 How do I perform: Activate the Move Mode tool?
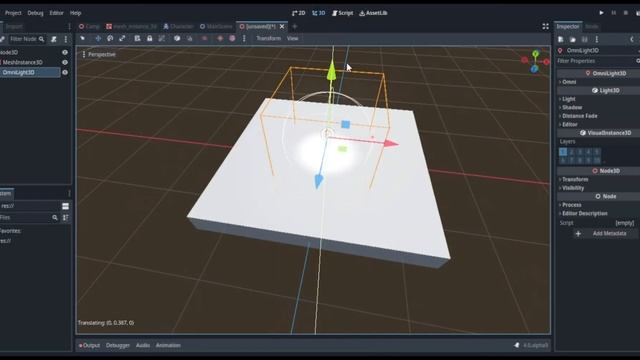pyautogui.click(x=98, y=38)
